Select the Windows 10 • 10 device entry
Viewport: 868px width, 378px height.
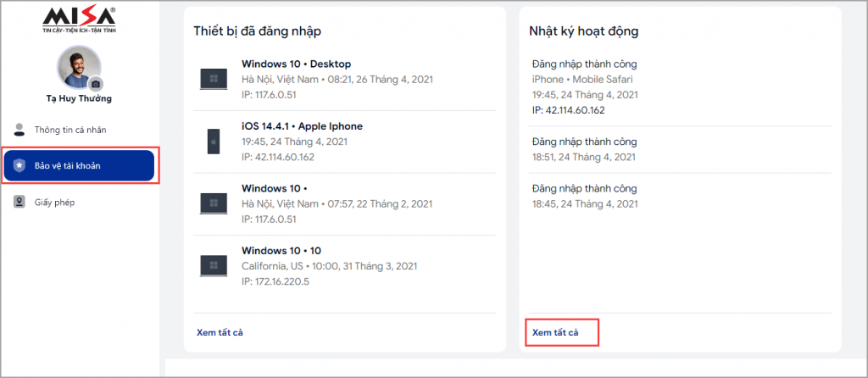click(345, 266)
